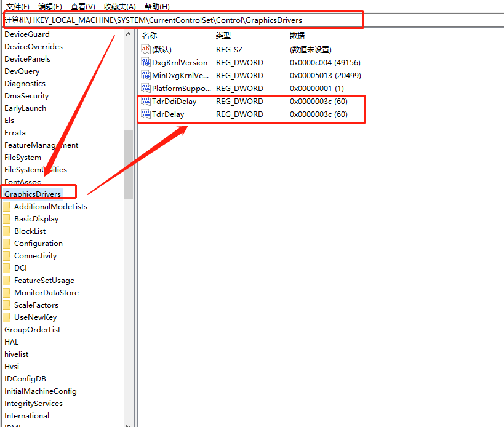This screenshot has width=504, height=427.
Task: Select the InitialMachineConfig key
Action: 41,391
